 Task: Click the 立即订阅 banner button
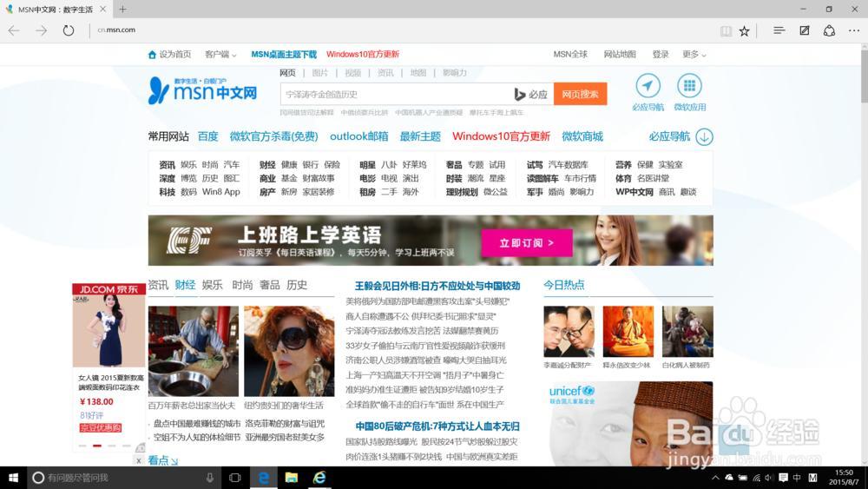pos(527,243)
